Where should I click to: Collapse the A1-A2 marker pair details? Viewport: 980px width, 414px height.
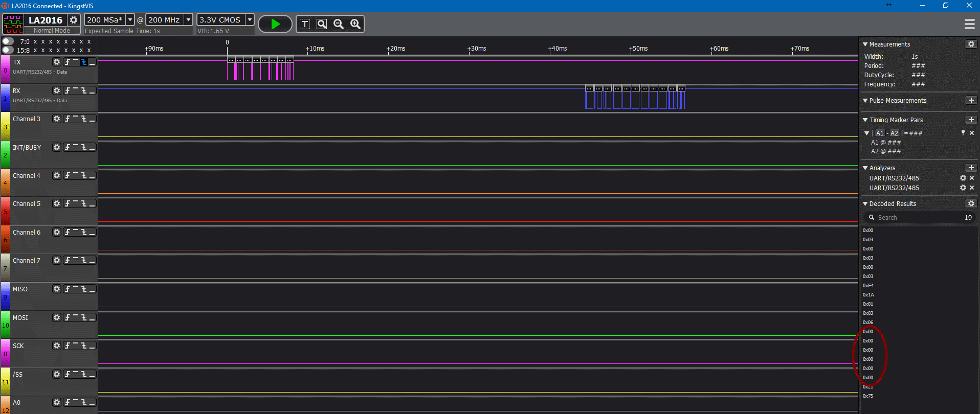coord(867,133)
